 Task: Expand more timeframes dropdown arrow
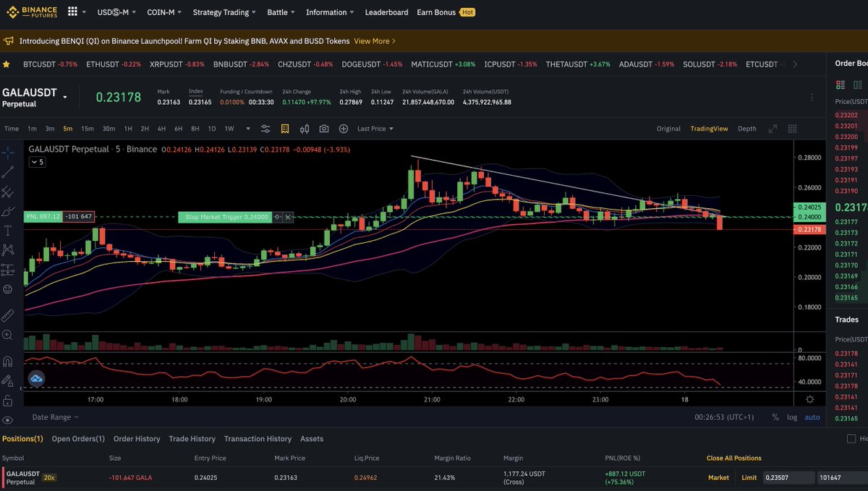pyautogui.click(x=248, y=129)
